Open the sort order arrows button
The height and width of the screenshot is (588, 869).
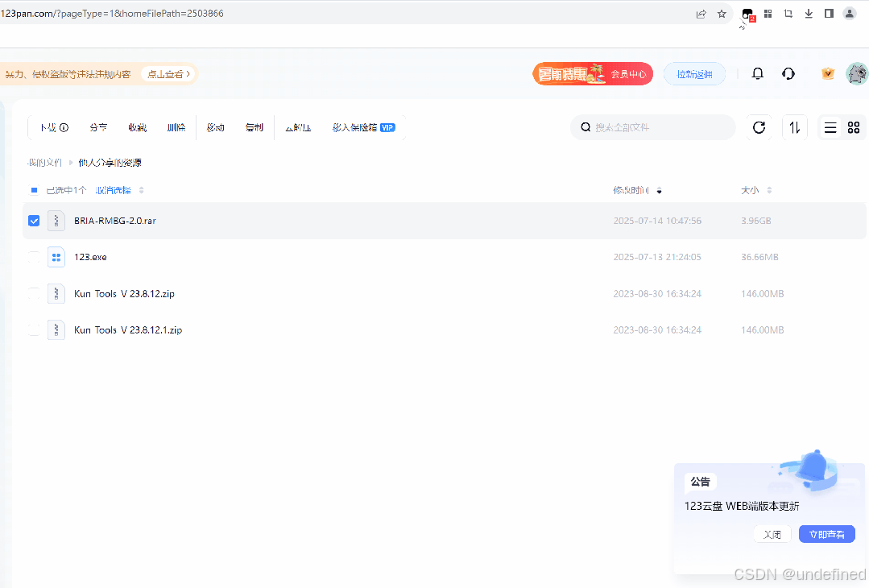tap(795, 127)
